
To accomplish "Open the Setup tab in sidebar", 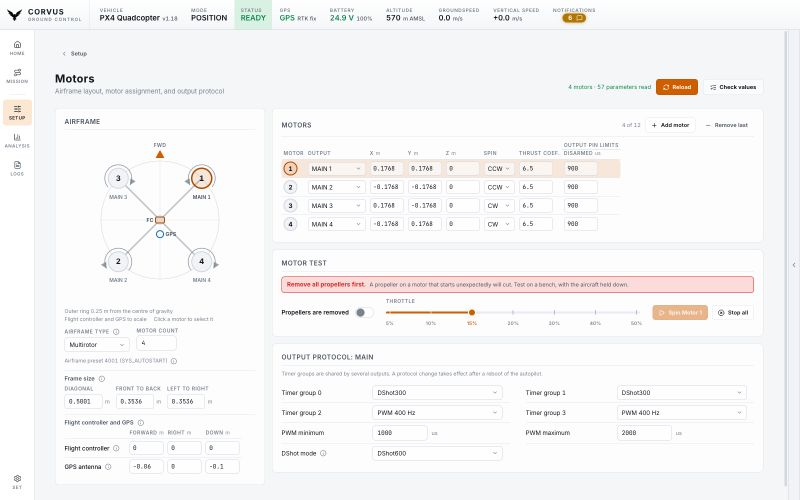I will click(17, 112).
